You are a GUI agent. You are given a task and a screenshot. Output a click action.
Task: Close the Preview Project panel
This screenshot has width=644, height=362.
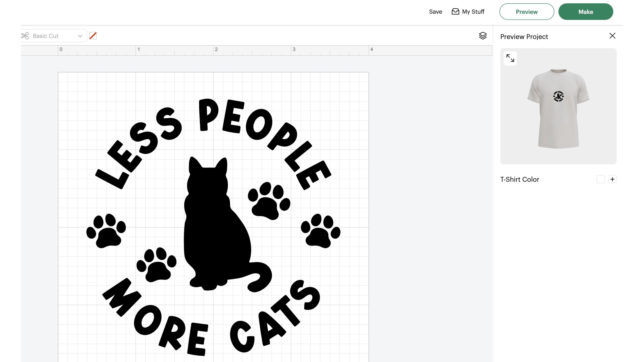[x=612, y=36]
